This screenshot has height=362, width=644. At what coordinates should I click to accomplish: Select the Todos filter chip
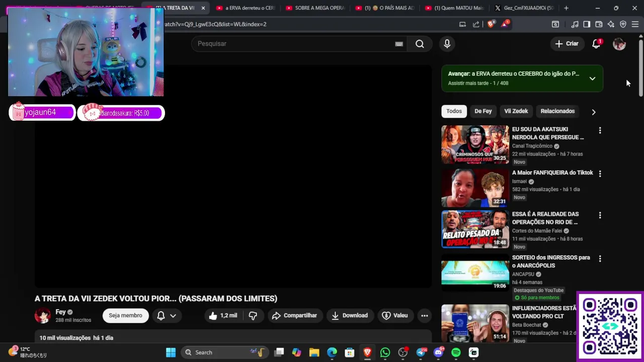click(454, 111)
